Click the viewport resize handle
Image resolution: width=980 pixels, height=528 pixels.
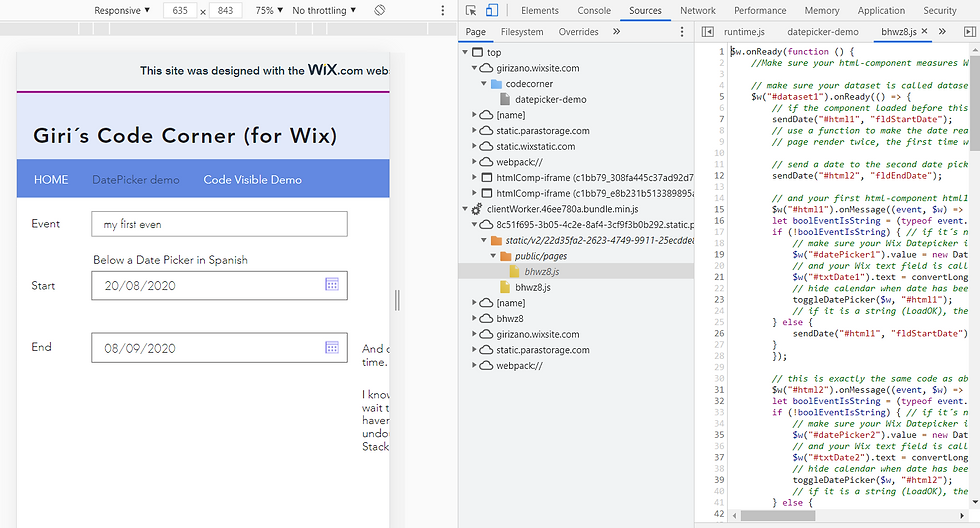(397, 301)
